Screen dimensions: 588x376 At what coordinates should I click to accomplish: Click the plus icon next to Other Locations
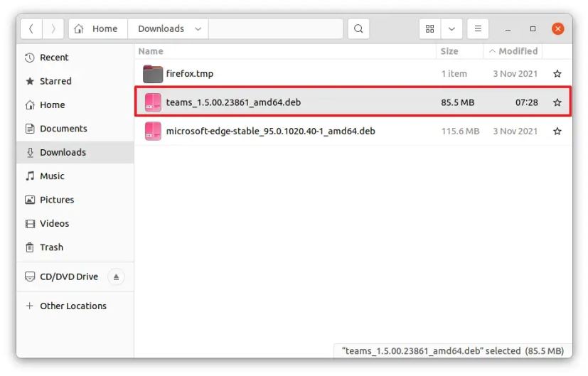coord(30,306)
